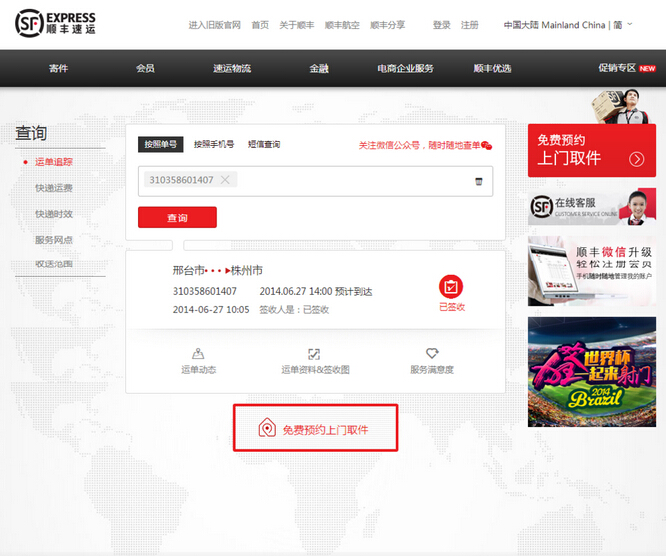Click 签收人是:已签收 text

[x=294, y=310]
